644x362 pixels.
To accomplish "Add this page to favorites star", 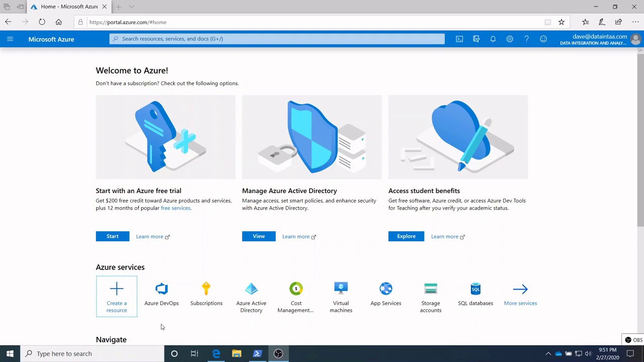I will (x=561, y=22).
